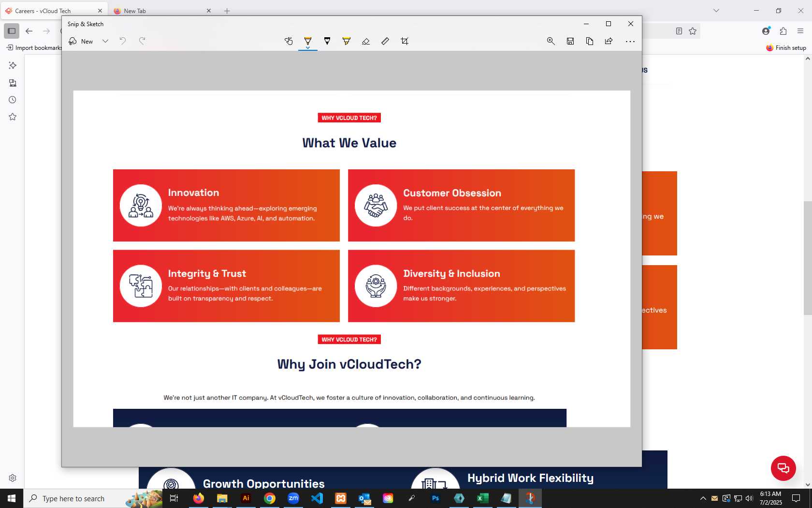The width and height of the screenshot is (812, 508).
Task: Open File Explorer from the taskbar
Action: (x=222, y=498)
